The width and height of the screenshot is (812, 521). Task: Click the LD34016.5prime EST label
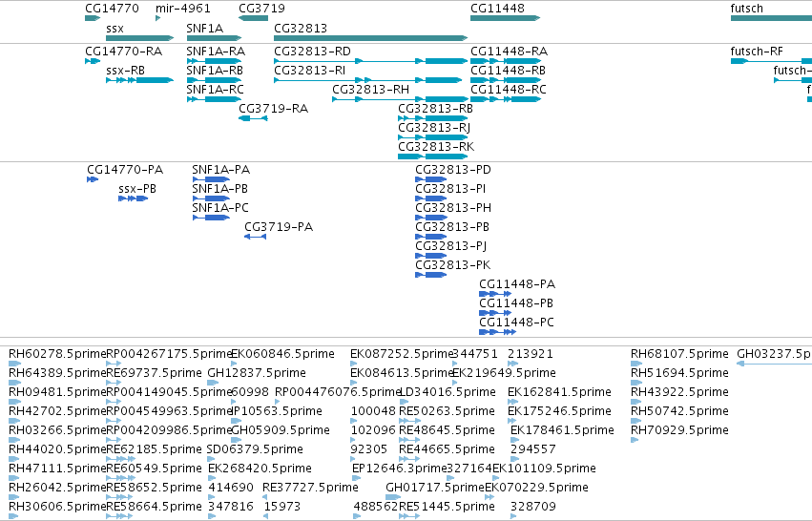point(448,392)
